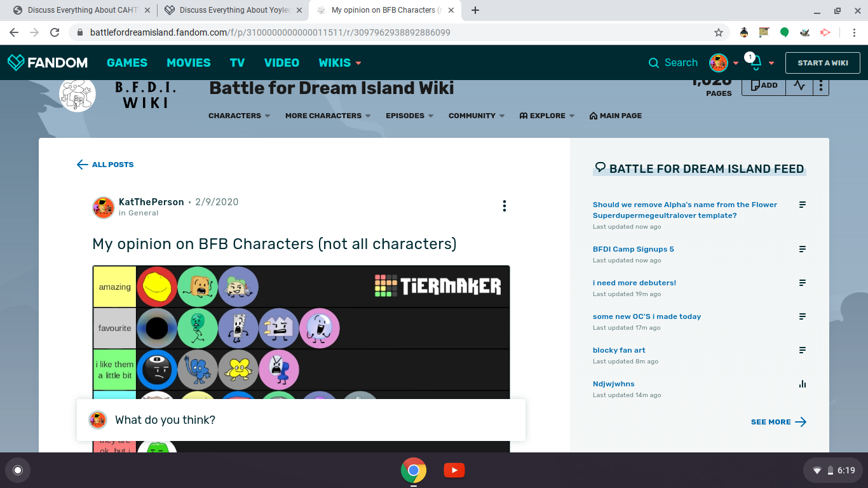Switch to the Discuss Everything About Yoyle tab
868x488 pixels.
[x=233, y=10]
